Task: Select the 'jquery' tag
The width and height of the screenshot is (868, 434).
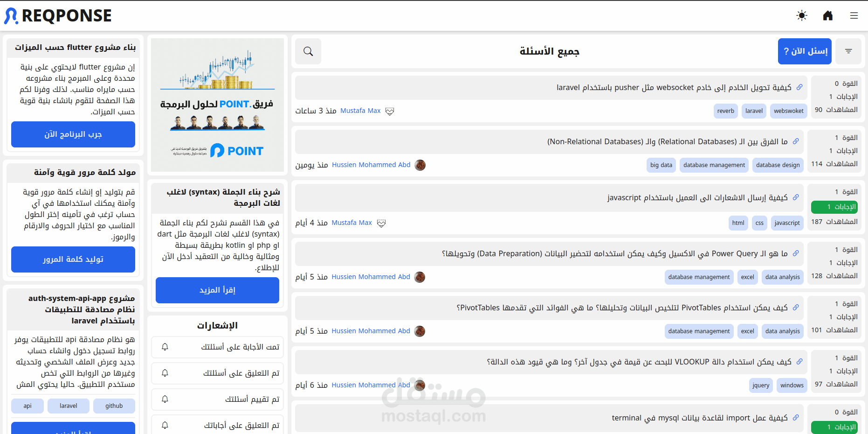Action: [x=761, y=385]
